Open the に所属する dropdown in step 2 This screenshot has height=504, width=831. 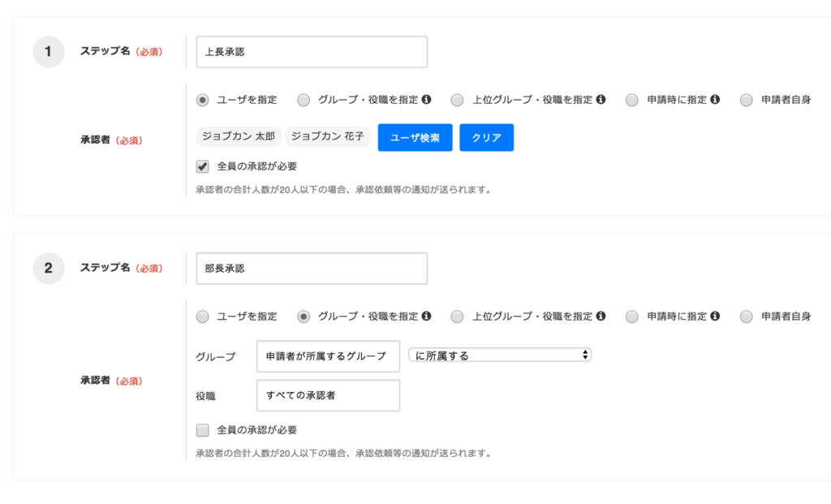[499, 355]
